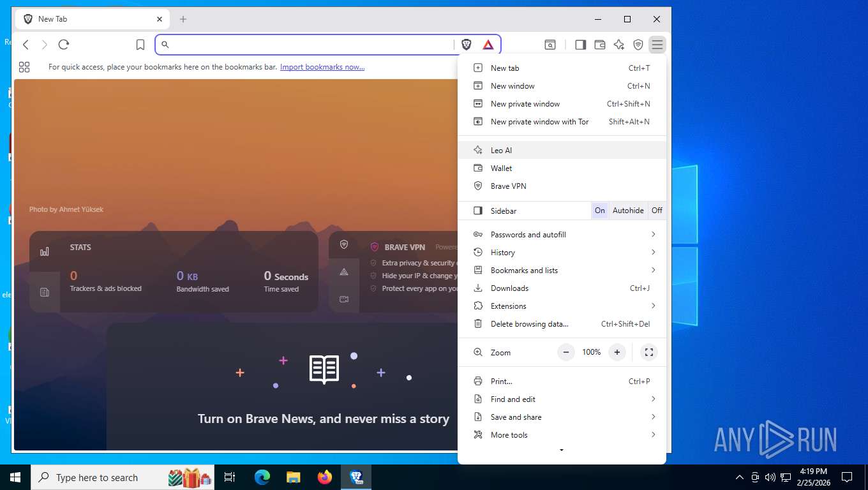Viewport: 868px width, 490px height.
Task: Choose New window from the menu
Action: tap(562, 86)
